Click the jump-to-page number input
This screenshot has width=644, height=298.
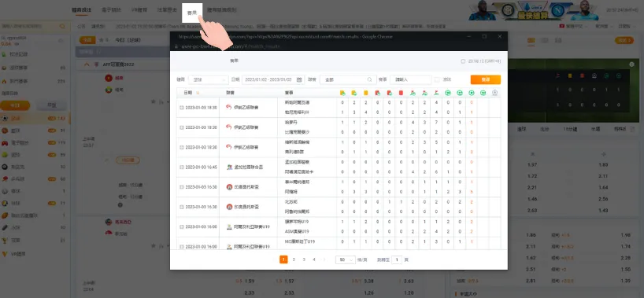(x=396, y=259)
